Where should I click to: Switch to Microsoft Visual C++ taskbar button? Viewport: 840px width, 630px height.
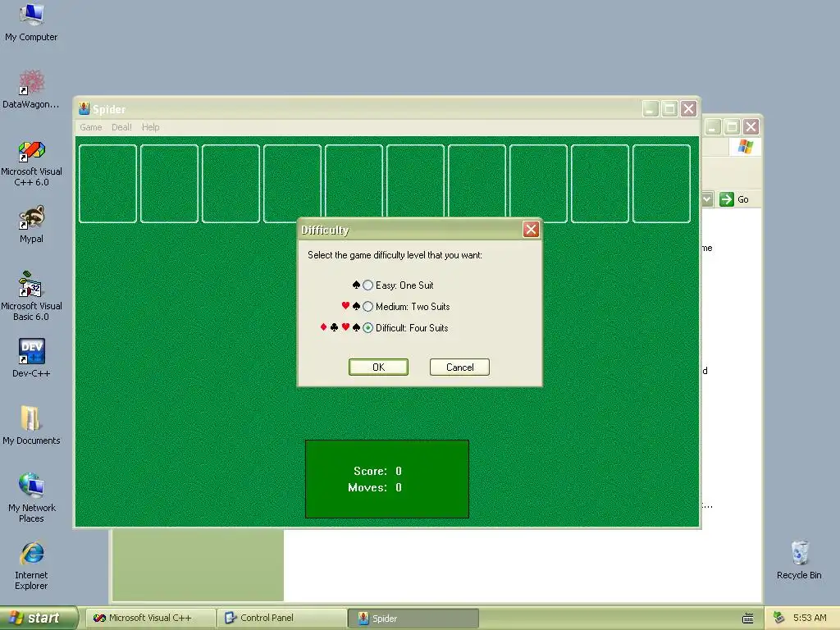click(x=151, y=619)
